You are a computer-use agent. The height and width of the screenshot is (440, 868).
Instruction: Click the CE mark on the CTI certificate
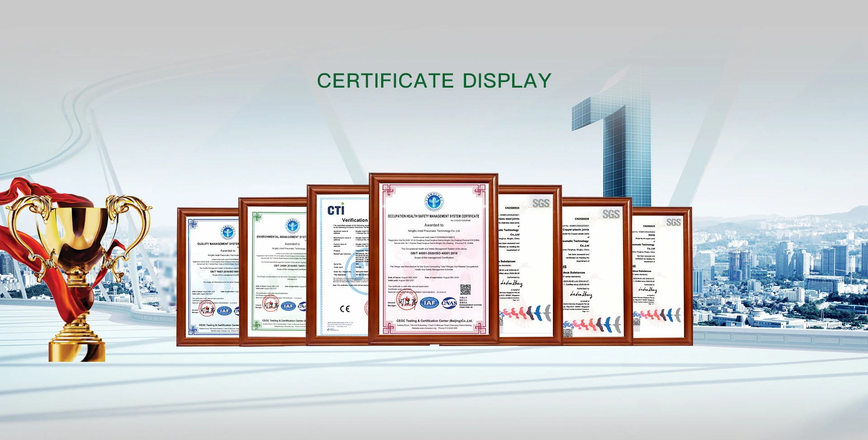tap(345, 309)
